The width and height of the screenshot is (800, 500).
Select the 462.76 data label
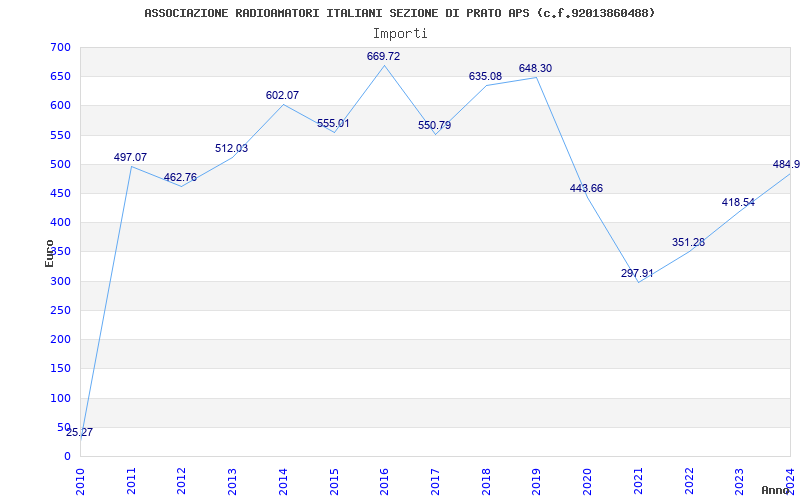[x=180, y=178]
